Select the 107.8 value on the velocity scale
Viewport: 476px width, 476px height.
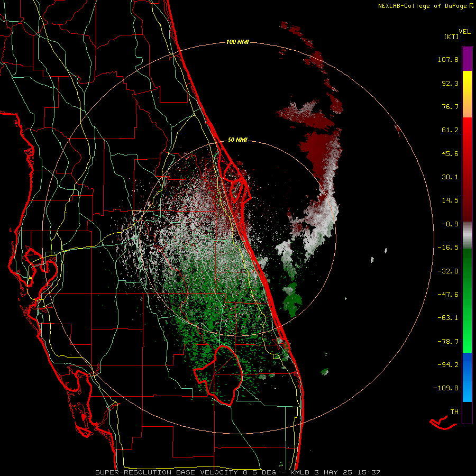(448, 59)
